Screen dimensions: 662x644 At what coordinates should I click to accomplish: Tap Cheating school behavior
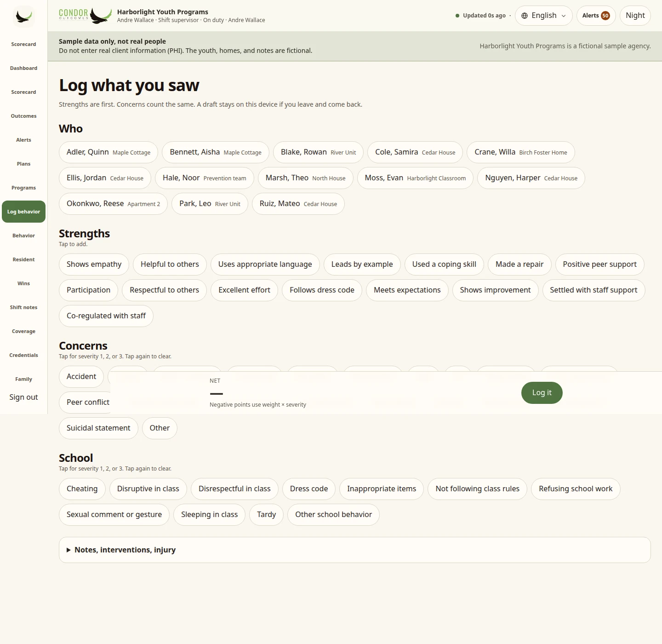coord(82,489)
